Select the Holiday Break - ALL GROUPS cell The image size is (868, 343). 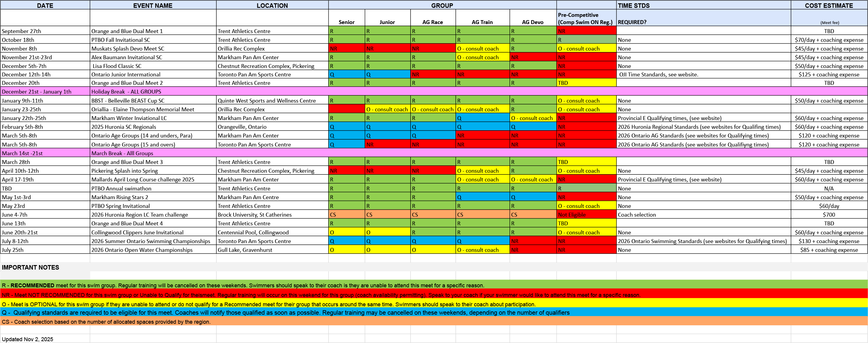pos(126,92)
